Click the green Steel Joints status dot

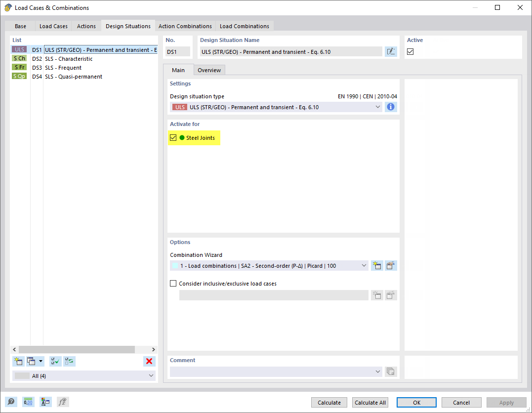tap(182, 138)
